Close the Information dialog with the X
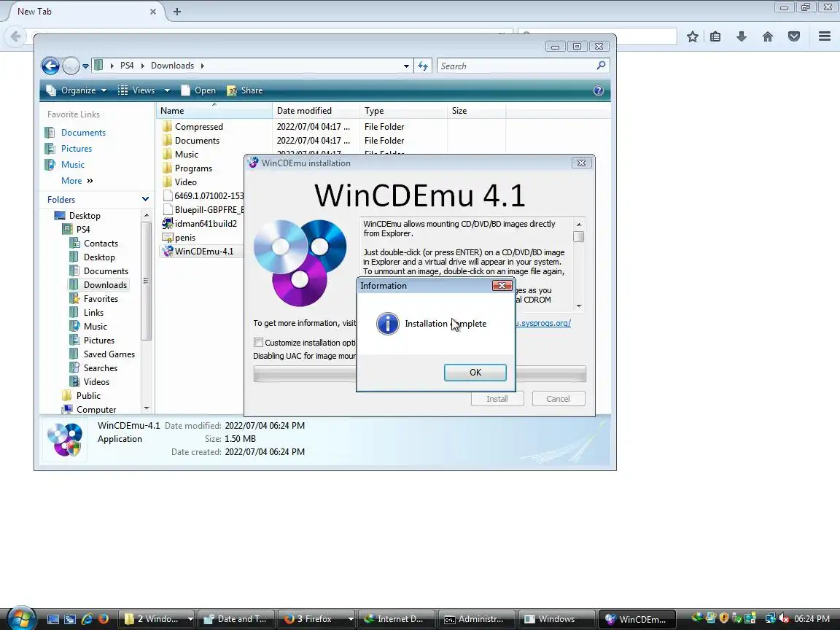 coord(502,286)
